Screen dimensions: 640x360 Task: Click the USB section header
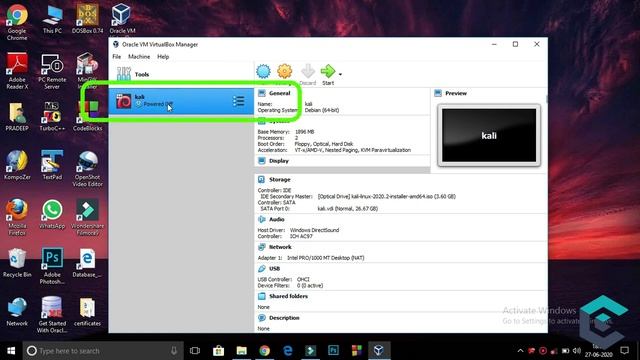point(274,269)
